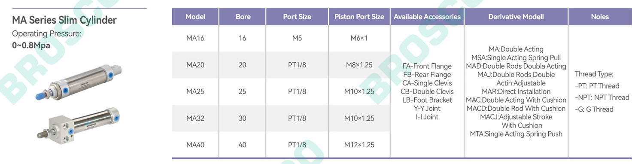Click the Noies column header
Screen dimensions: 644x164
[x=600, y=17]
